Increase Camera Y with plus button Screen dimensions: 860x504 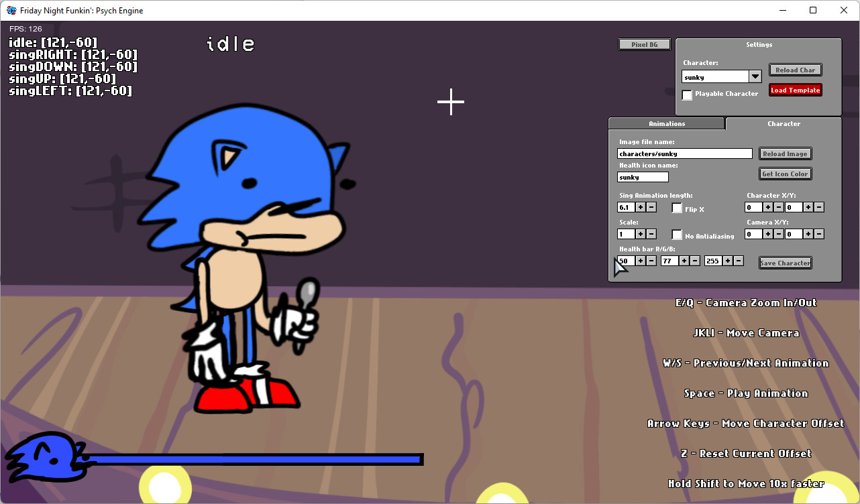808,234
